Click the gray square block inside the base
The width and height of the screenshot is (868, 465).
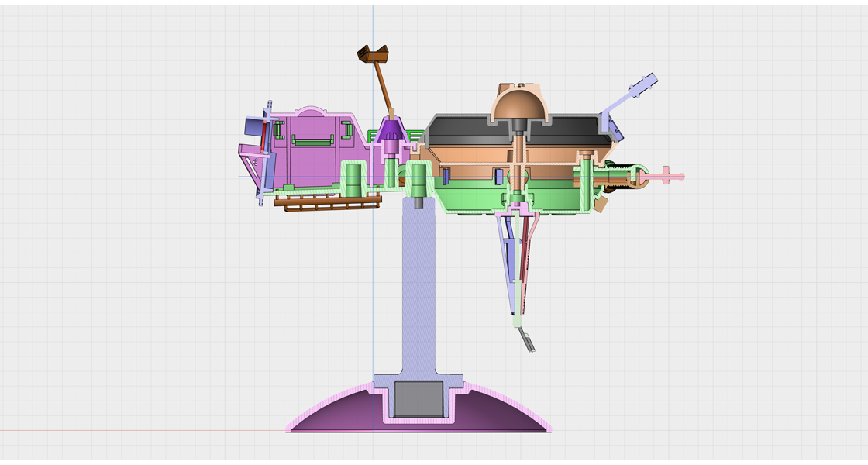[418, 398]
